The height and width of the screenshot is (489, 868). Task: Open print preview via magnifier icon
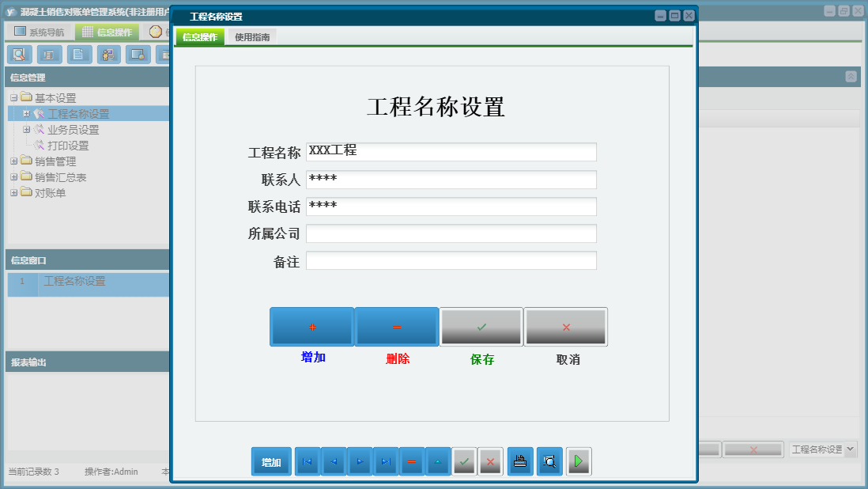point(549,461)
